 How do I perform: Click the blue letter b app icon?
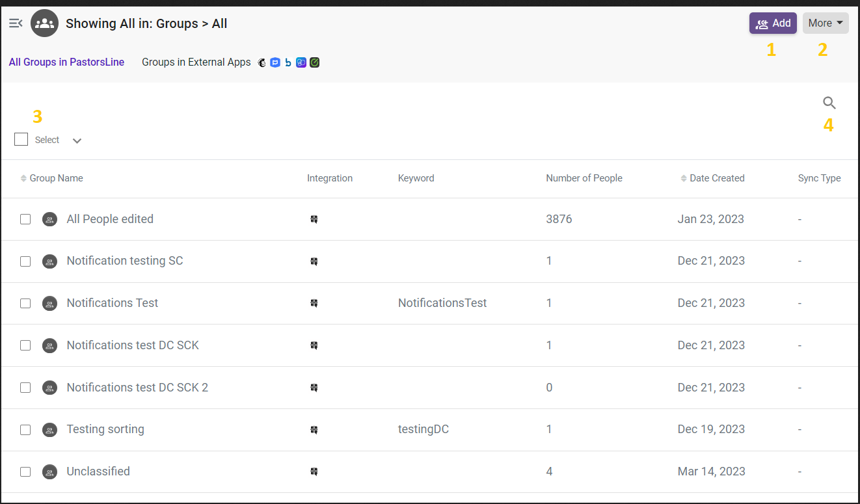click(288, 62)
